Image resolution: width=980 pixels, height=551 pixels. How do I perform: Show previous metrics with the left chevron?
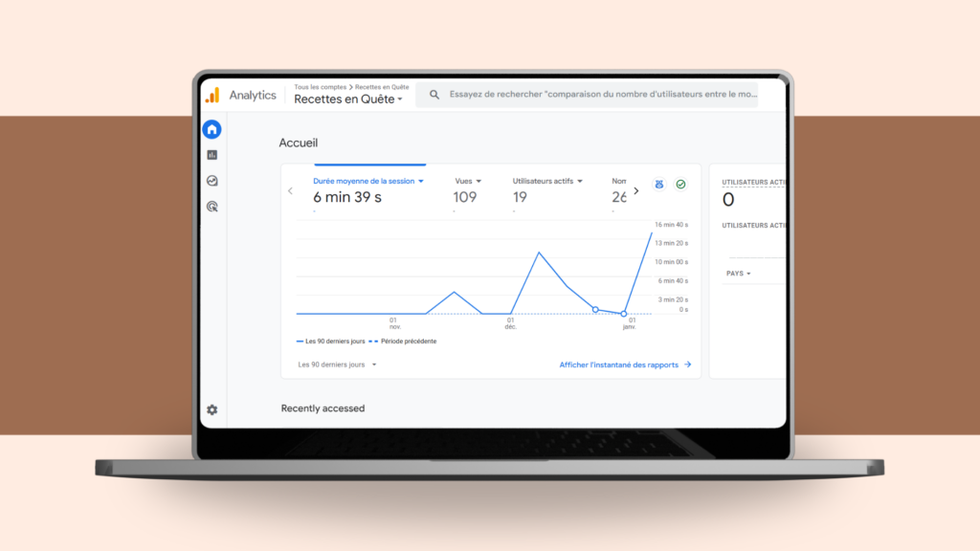tap(290, 190)
